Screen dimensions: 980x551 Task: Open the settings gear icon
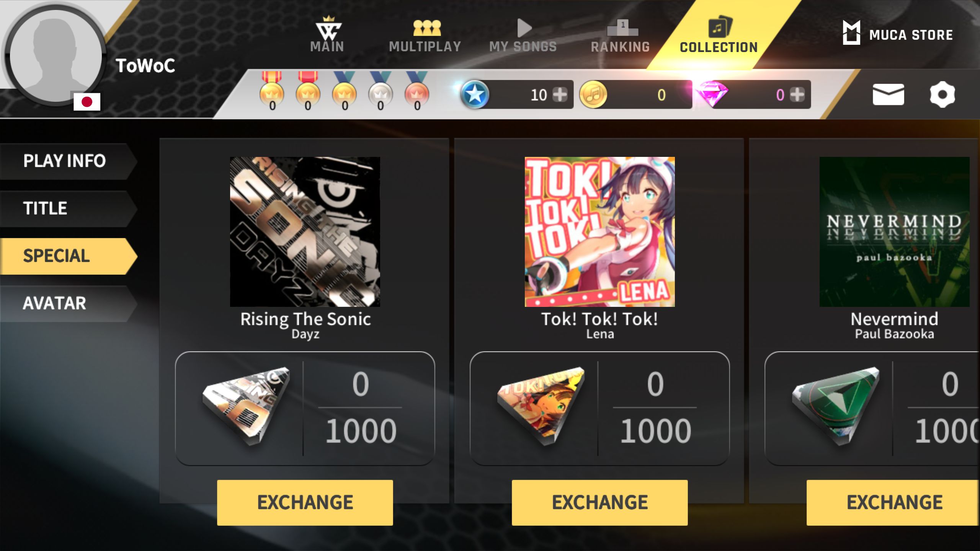(942, 95)
